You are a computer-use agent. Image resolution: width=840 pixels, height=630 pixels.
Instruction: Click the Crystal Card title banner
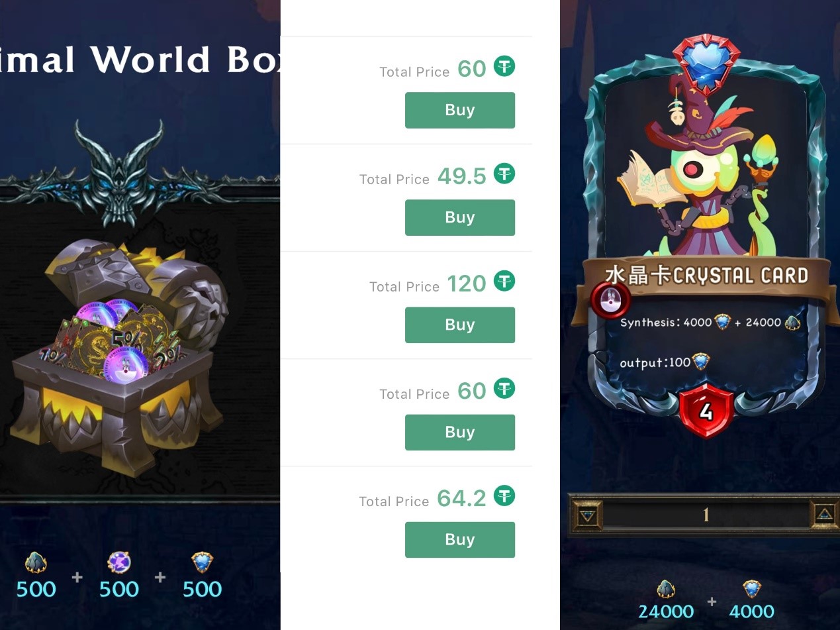pyautogui.click(x=706, y=276)
